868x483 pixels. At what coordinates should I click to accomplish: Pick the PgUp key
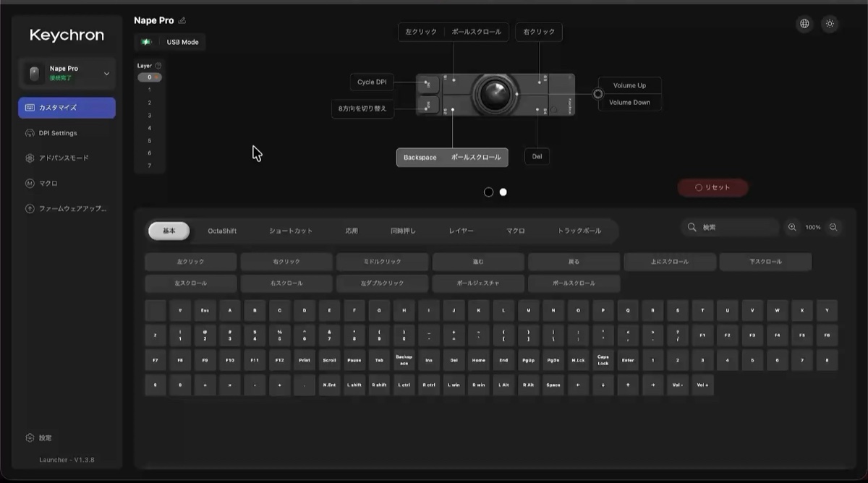tap(529, 360)
